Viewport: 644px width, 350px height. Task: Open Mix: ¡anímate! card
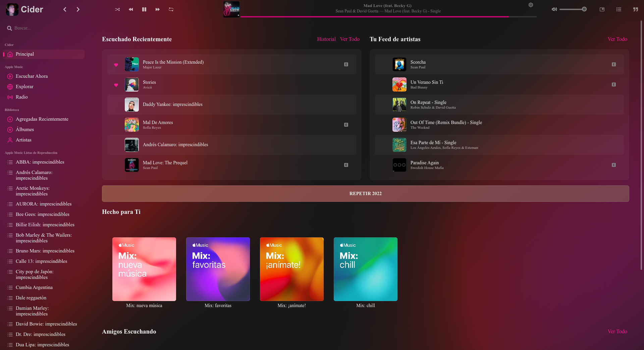click(292, 269)
